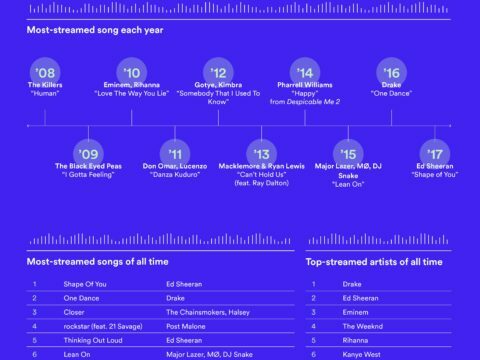Click "The Black Eyed Peas" artist name
Image resolution: width=480 pixels, height=360 pixels.
click(x=88, y=166)
